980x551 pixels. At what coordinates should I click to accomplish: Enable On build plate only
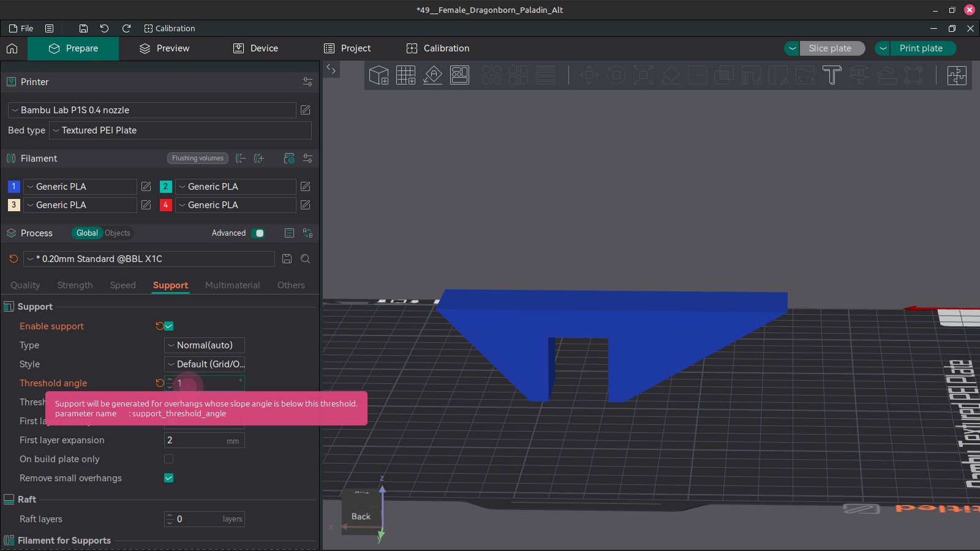tap(168, 459)
